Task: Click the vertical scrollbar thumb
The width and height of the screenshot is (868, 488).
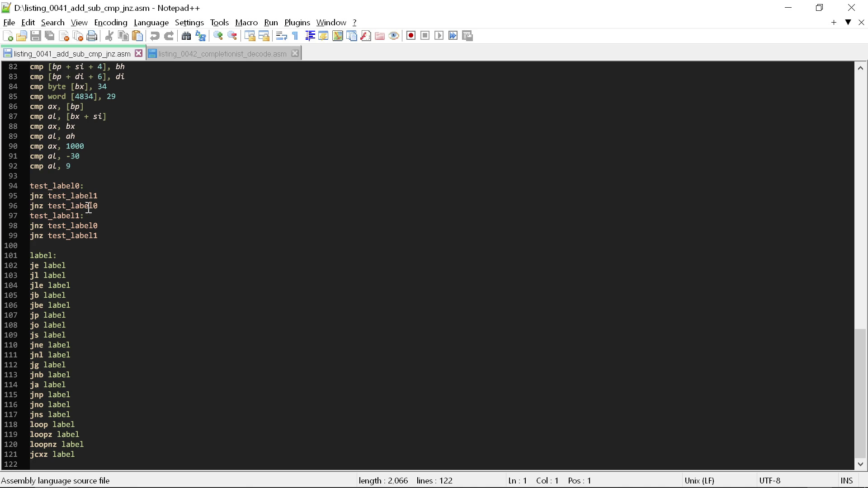Action: tap(860, 393)
